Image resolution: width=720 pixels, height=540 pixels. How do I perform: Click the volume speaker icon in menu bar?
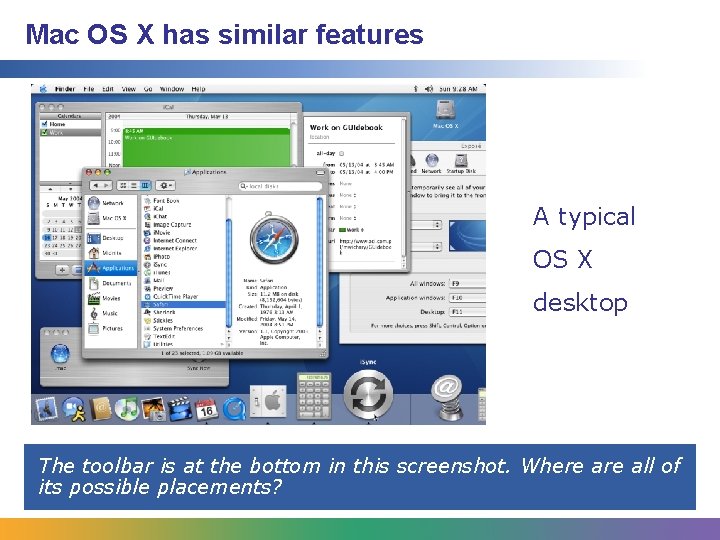tap(429, 89)
